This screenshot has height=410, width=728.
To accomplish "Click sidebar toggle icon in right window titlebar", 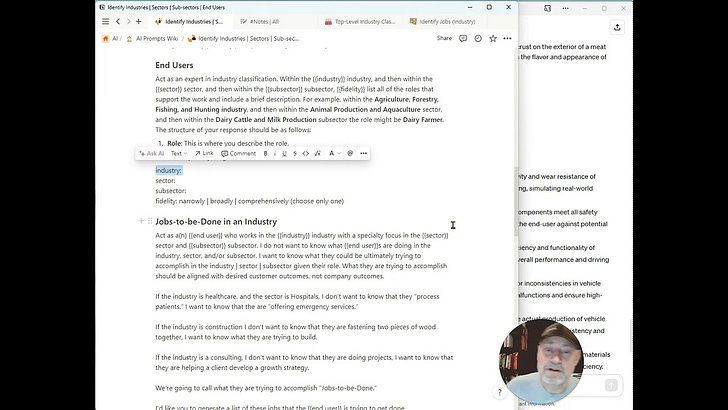I will 547,8.
